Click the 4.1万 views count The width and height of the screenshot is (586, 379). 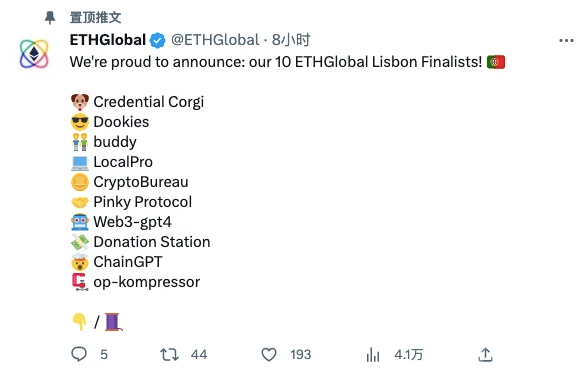[408, 354]
